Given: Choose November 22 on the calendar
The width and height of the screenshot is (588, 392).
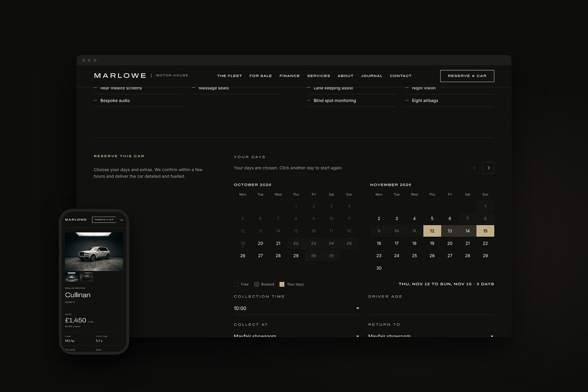Looking at the screenshot, I should click(x=485, y=244).
